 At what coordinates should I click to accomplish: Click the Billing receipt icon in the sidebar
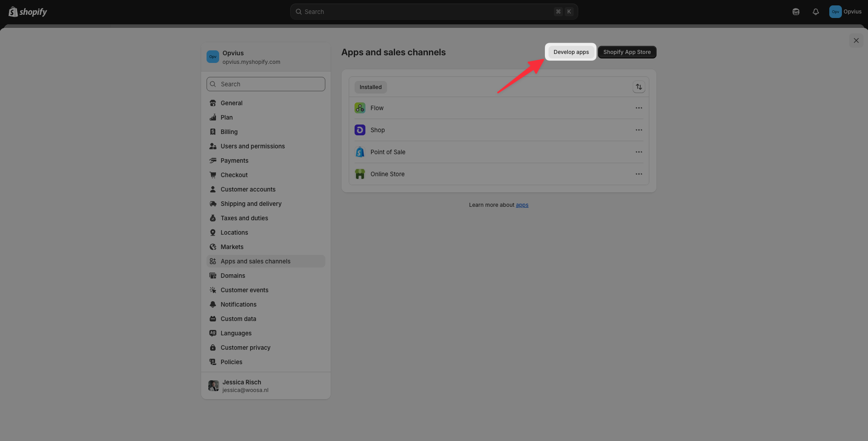tap(213, 132)
